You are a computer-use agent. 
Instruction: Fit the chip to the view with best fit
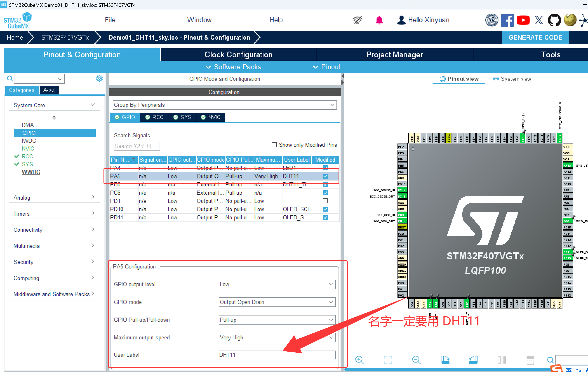pos(388,360)
